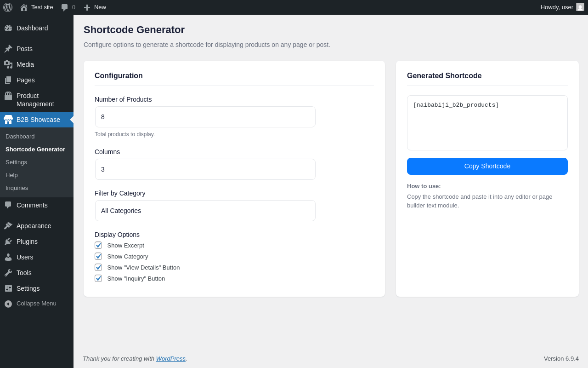Open the Test site home icon
Viewport: 588px width, 368px height.
pyautogui.click(x=24, y=7)
